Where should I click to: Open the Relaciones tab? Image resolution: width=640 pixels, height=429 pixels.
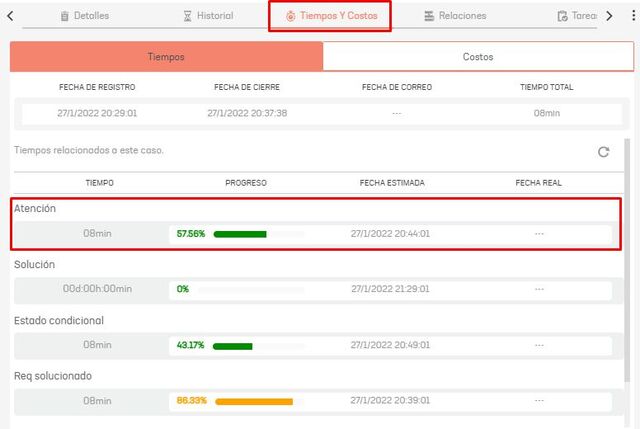coord(454,16)
